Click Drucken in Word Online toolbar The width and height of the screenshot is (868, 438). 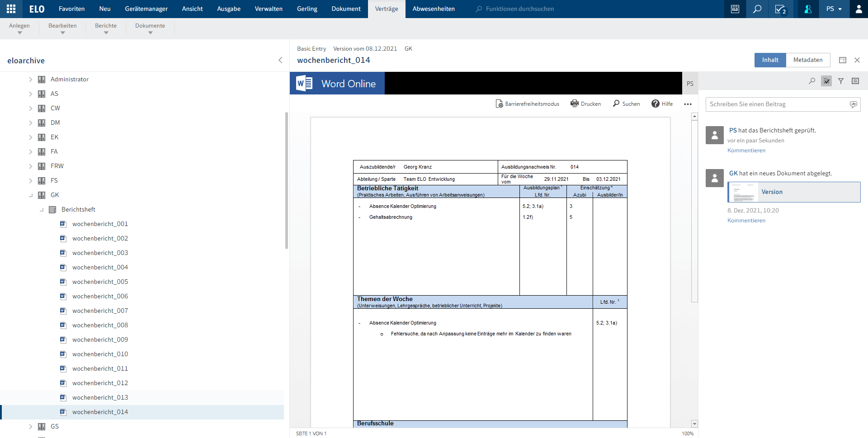pos(586,104)
